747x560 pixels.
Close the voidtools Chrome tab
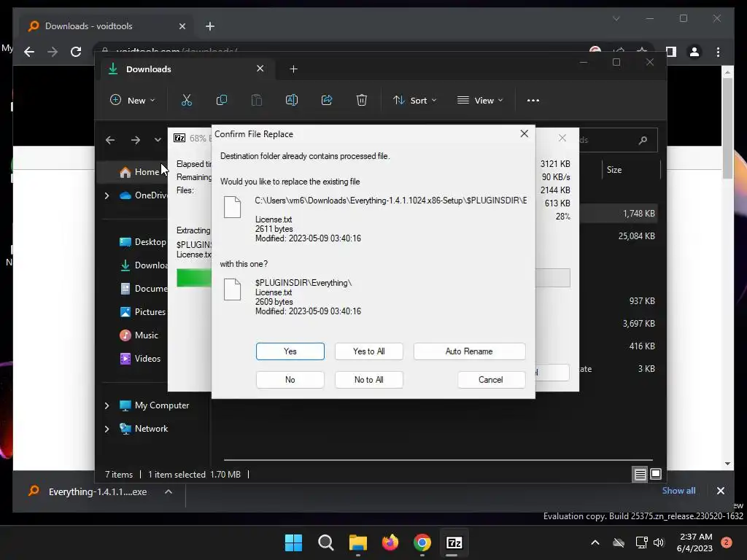[182, 26]
